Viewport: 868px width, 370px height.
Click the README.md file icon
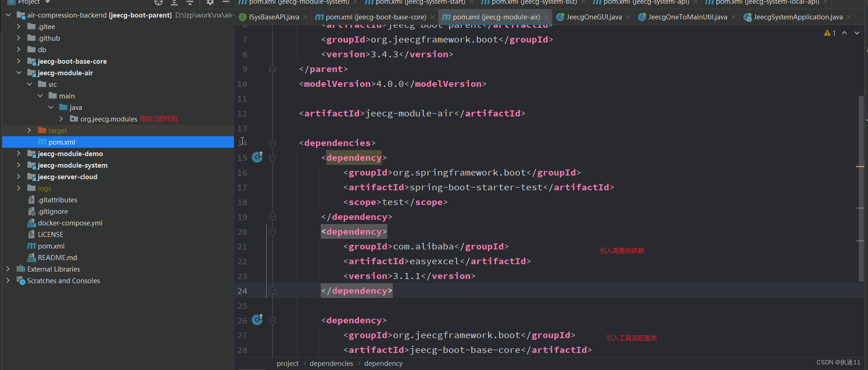click(x=31, y=258)
